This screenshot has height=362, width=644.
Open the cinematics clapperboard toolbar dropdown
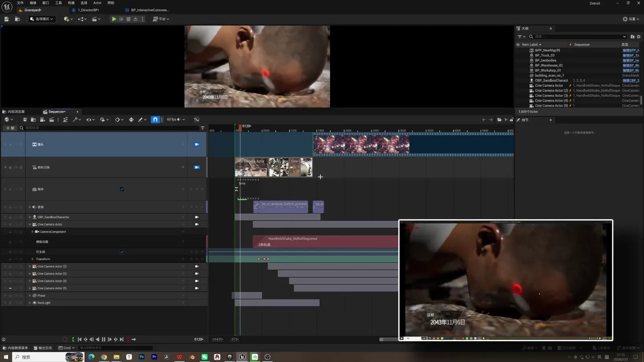96,19
